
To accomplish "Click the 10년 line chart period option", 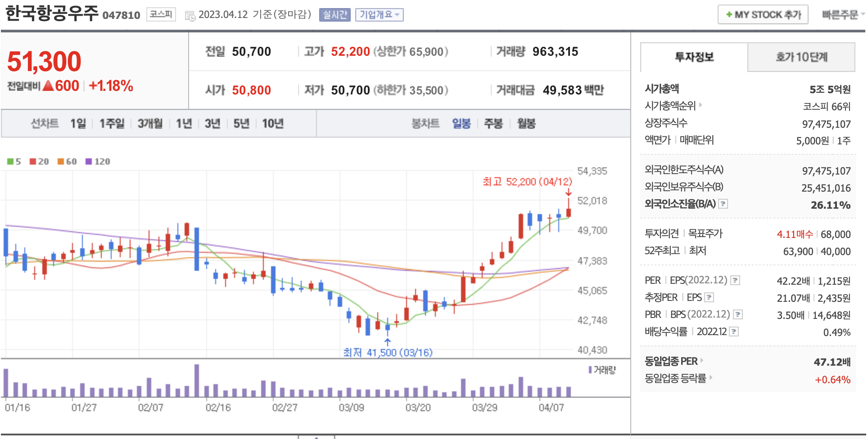I will (x=272, y=124).
